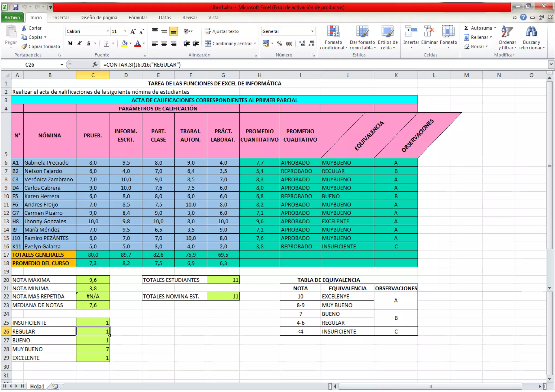Open the Calibri font name dropdown
The height and width of the screenshot is (392, 555).
[108, 31]
